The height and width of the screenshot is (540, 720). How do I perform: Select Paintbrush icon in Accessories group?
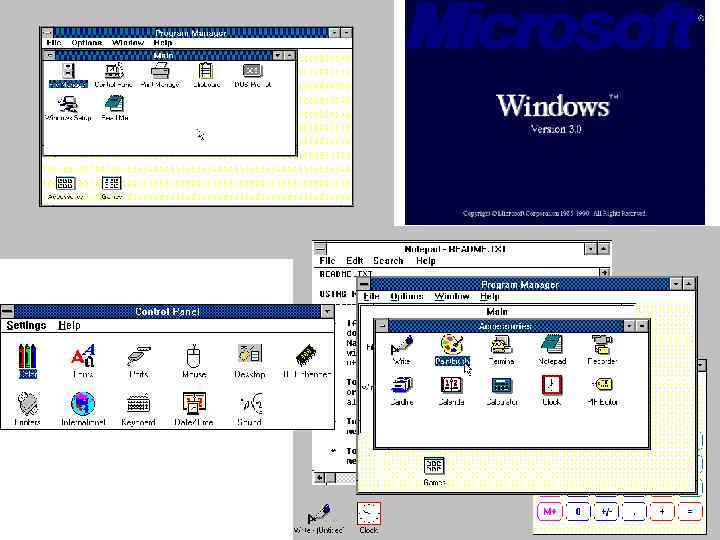[x=452, y=350]
